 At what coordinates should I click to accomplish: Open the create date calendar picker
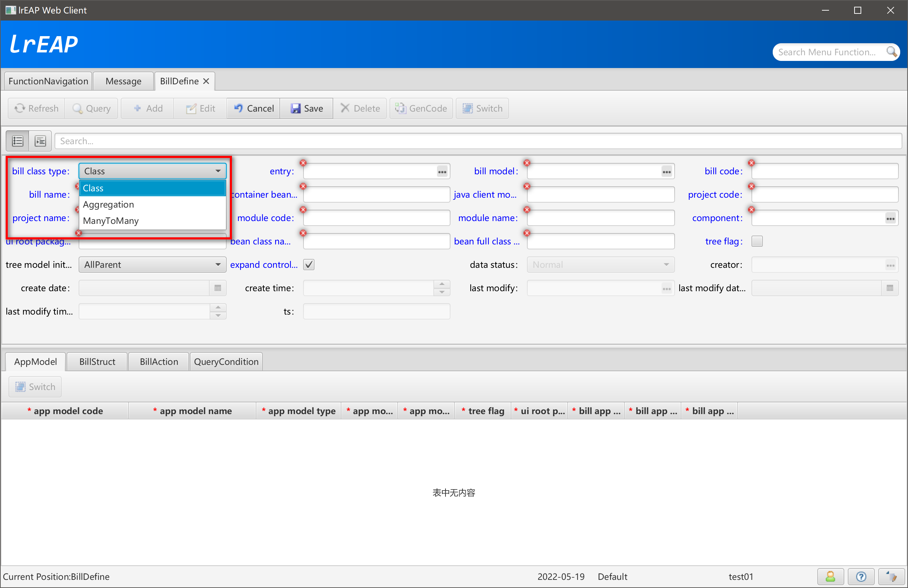(217, 288)
